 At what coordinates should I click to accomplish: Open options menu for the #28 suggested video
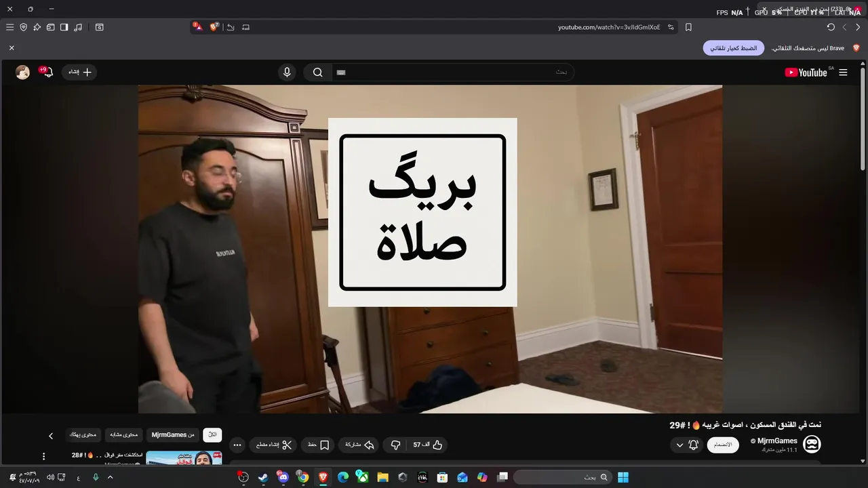[x=43, y=457]
